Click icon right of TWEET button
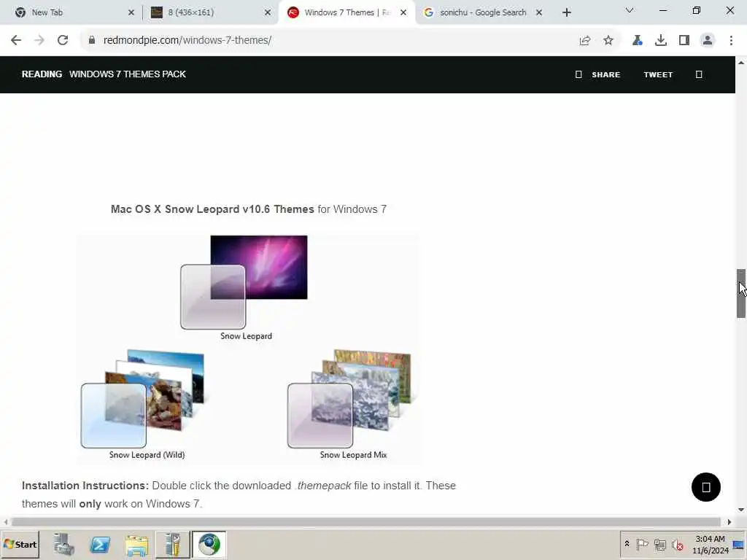747x560 pixels. [x=699, y=74]
